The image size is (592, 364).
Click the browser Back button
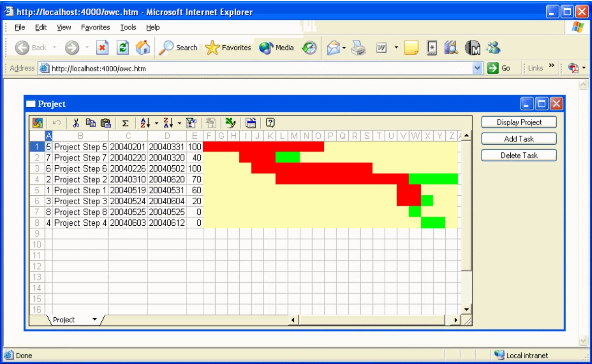coord(31,48)
